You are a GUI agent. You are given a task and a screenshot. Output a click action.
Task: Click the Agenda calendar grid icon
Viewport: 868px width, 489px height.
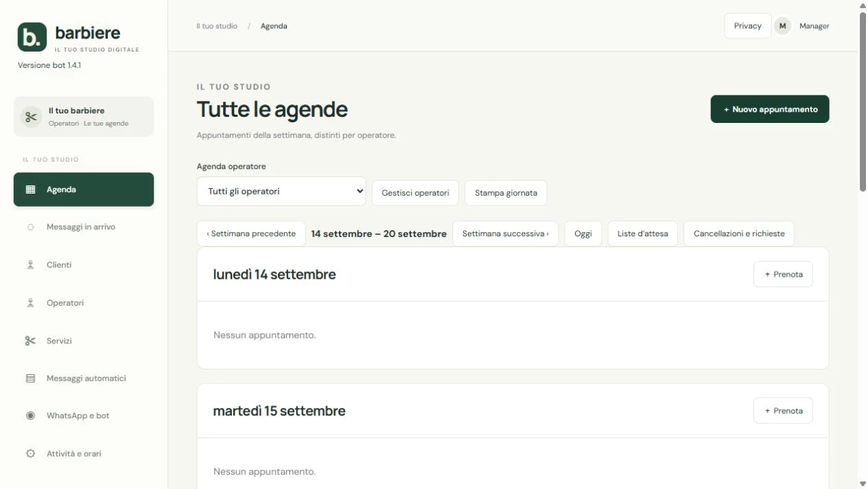30,190
